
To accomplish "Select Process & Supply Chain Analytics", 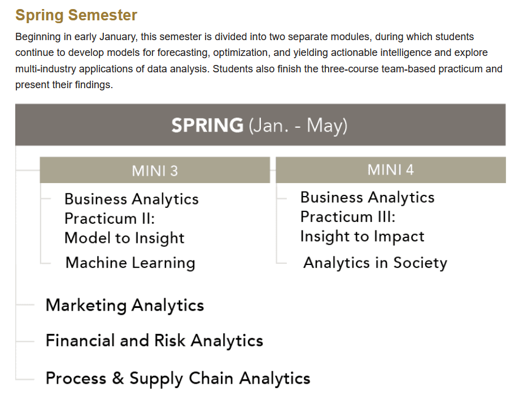I will (178, 379).
